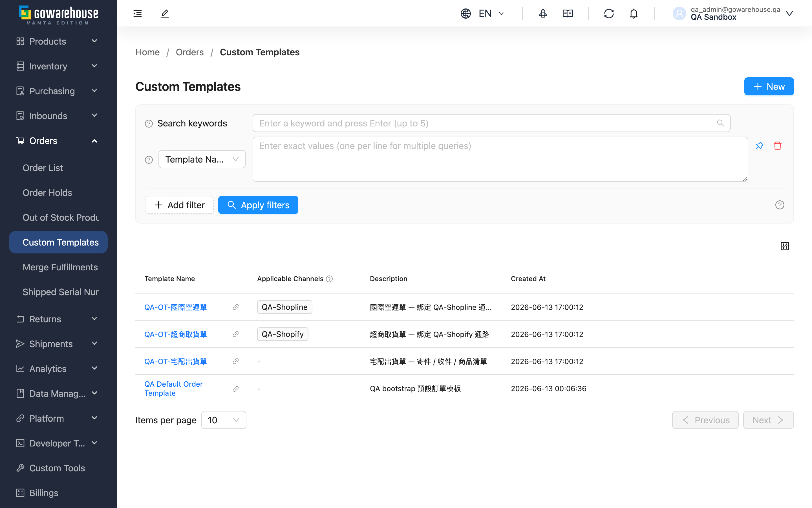
Task: Click the New template button
Action: pos(769,87)
